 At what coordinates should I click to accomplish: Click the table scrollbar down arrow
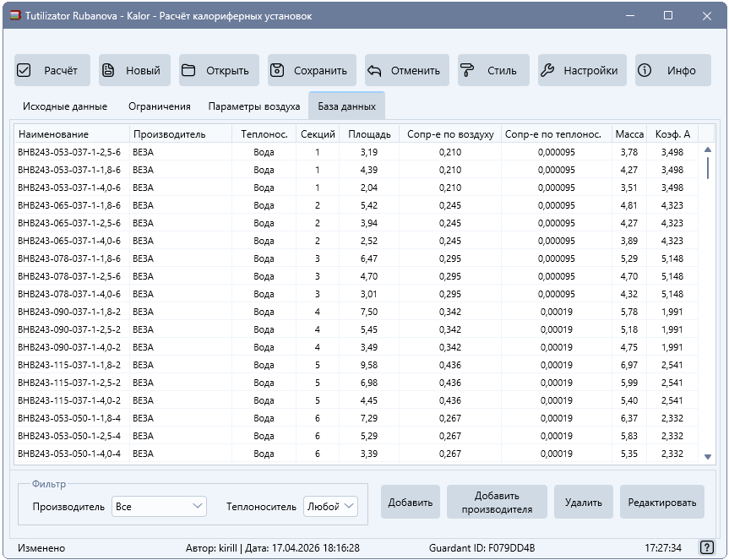708,457
